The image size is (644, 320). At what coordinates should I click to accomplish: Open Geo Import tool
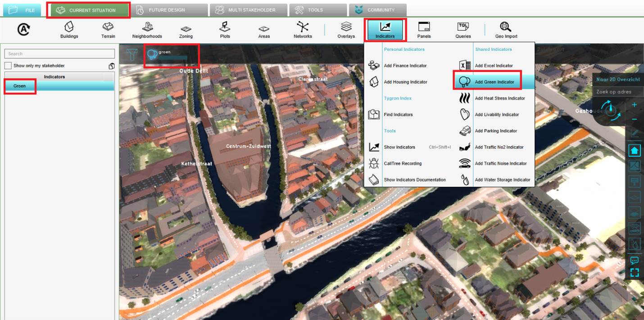[506, 30]
